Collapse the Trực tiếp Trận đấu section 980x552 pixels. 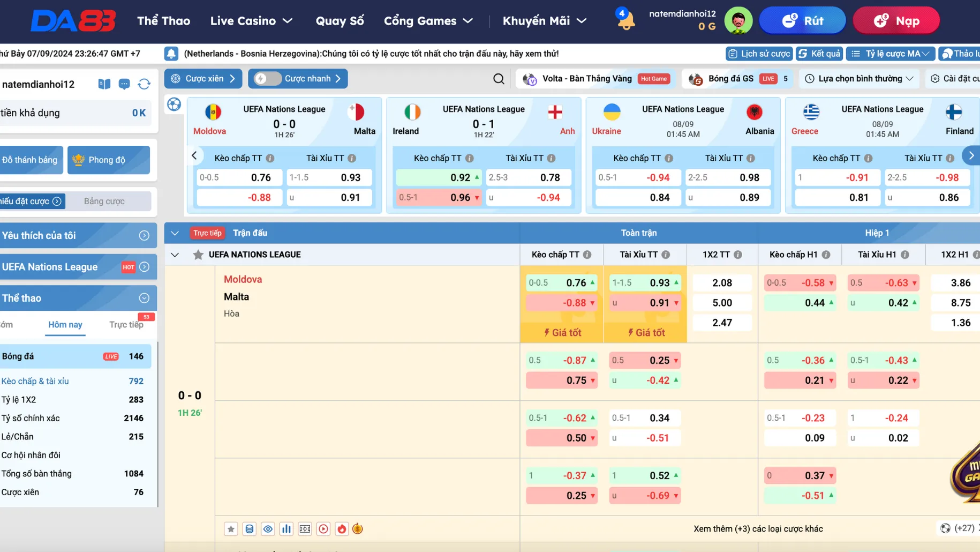coord(175,233)
